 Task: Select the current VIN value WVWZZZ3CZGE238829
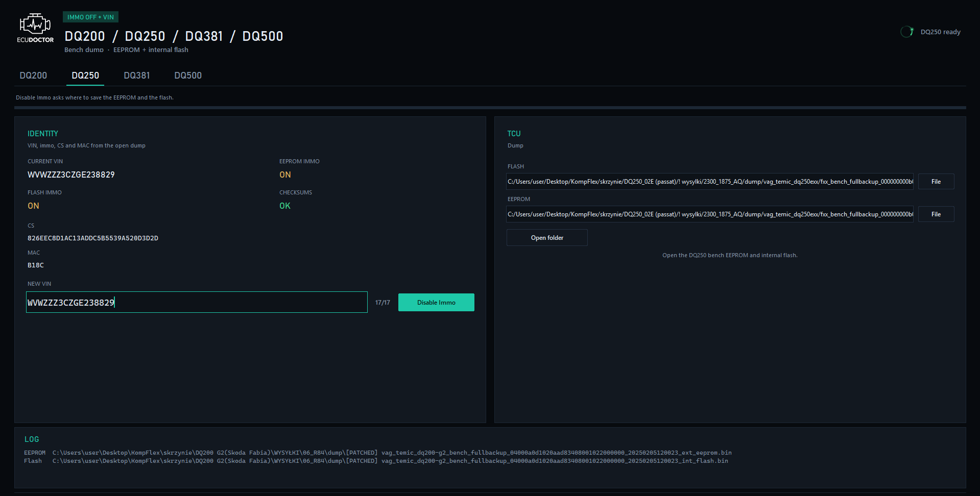tap(71, 175)
